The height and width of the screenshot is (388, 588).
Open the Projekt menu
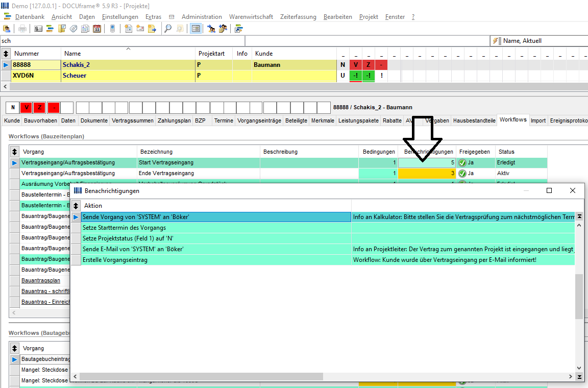click(x=369, y=17)
